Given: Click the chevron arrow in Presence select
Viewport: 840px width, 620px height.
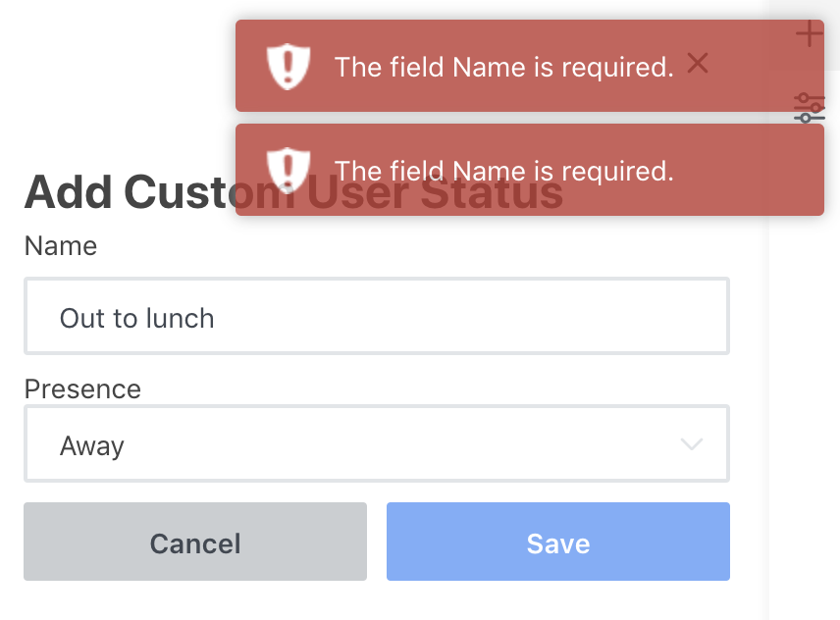Looking at the screenshot, I should click(x=692, y=444).
